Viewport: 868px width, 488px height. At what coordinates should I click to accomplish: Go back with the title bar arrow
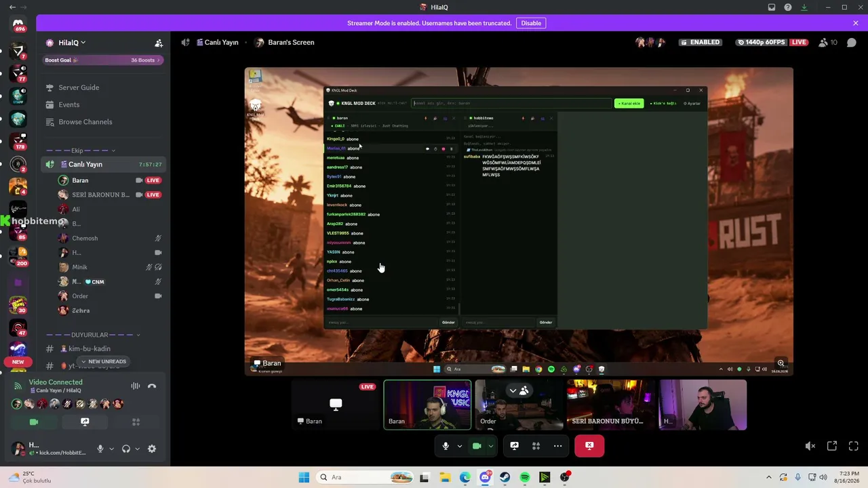pos(12,7)
